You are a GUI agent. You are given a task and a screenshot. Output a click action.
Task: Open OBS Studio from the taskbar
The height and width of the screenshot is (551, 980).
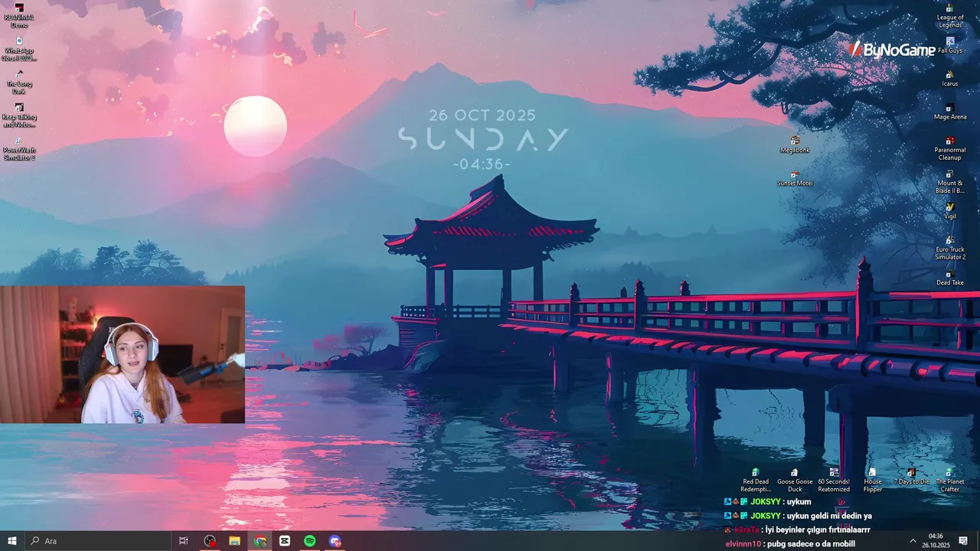210,541
